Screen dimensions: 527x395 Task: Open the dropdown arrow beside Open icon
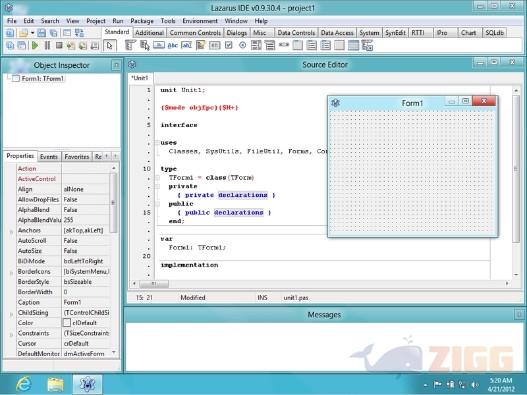pos(32,33)
